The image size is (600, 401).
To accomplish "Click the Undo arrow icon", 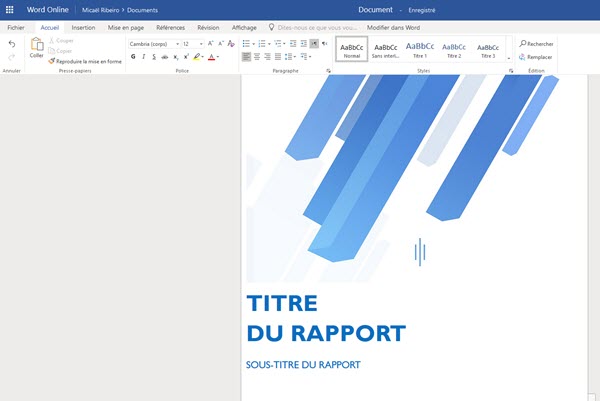I will coord(12,44).
